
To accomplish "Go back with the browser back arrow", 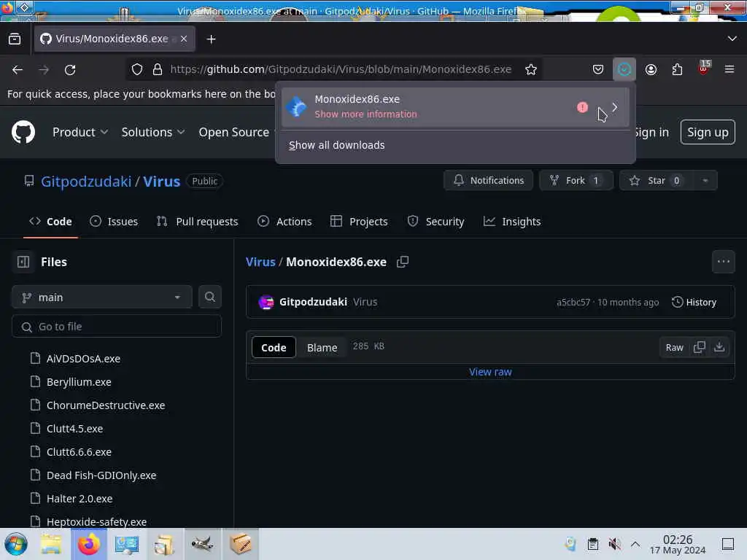I will pyautogui.click(x=18, y=69).
